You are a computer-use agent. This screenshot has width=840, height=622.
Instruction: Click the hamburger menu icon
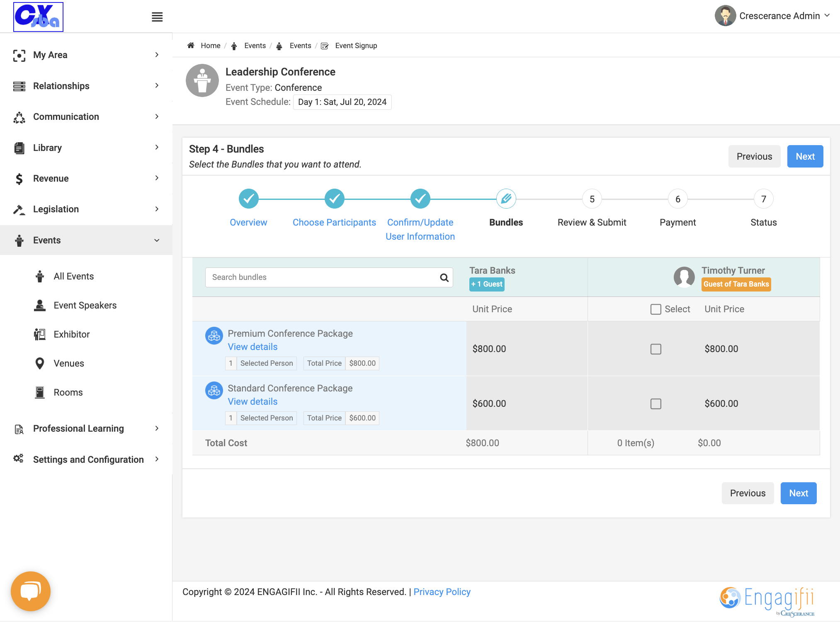157,17
